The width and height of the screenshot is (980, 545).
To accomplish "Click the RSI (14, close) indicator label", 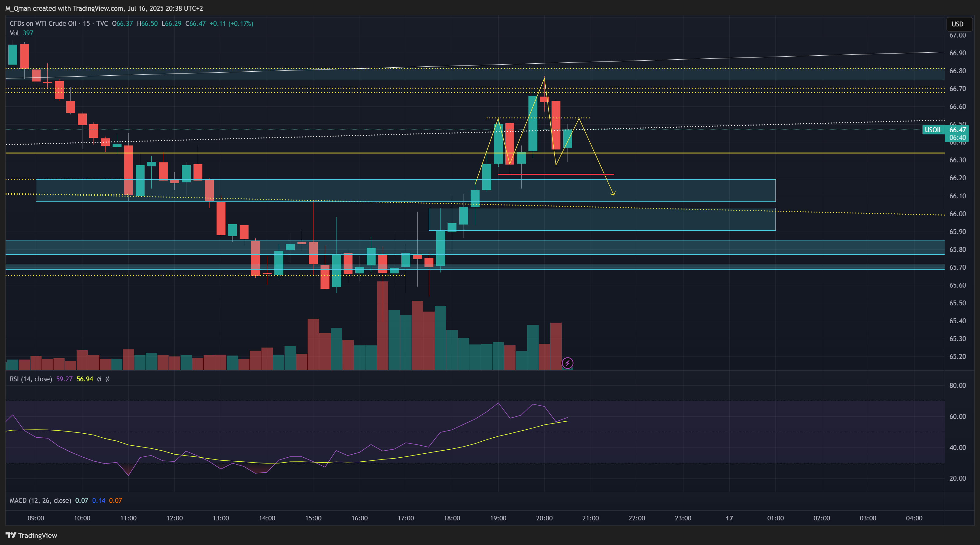I will 31,379.
